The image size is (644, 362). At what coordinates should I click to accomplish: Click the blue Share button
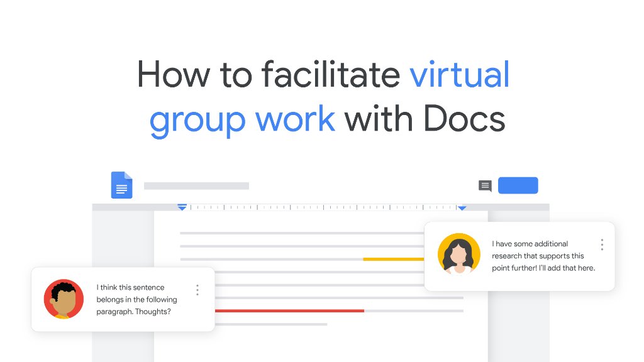tap(518, 185)
